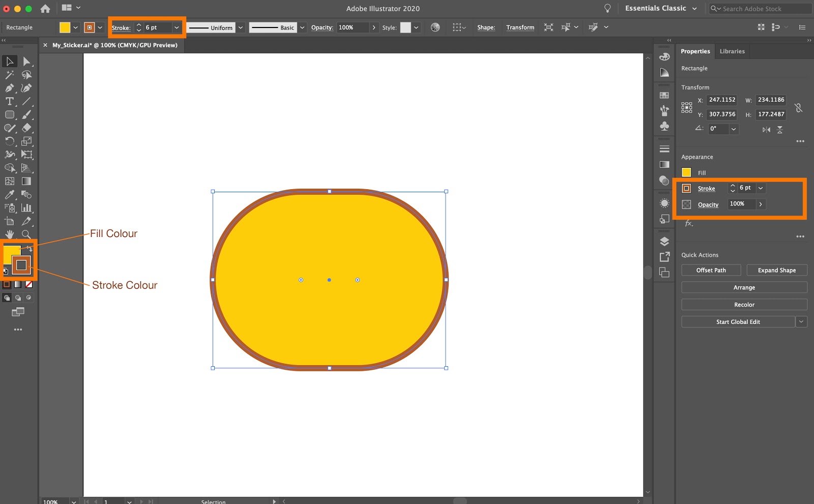Viewport: 814px width, 504px height.
Task: Activate the Zoom tool
Action: [27, 234]
